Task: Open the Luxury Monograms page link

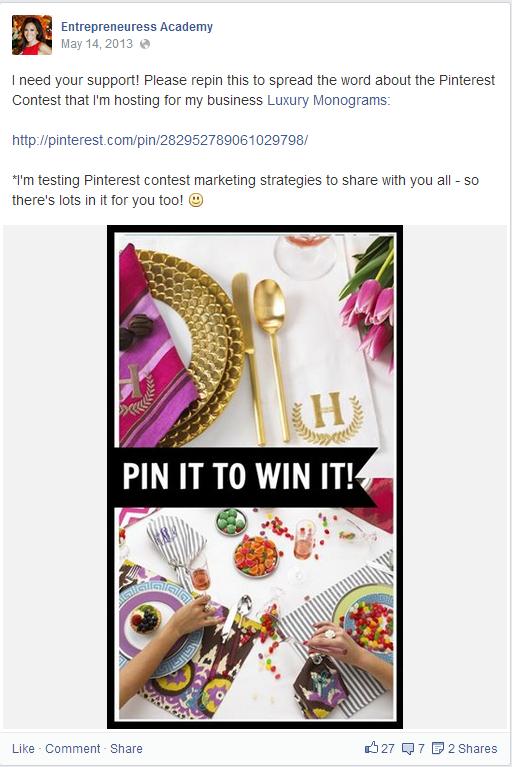Action: [x=328, y=100]
